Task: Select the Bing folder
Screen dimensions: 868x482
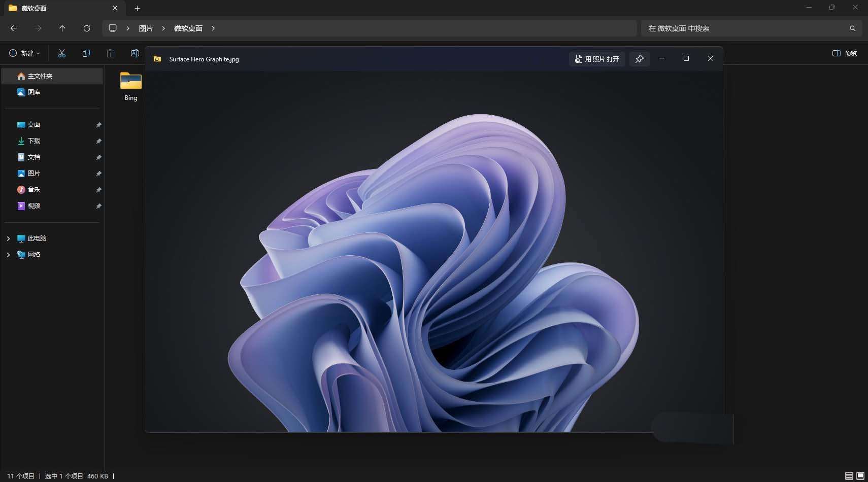Action: click(131, 86)
